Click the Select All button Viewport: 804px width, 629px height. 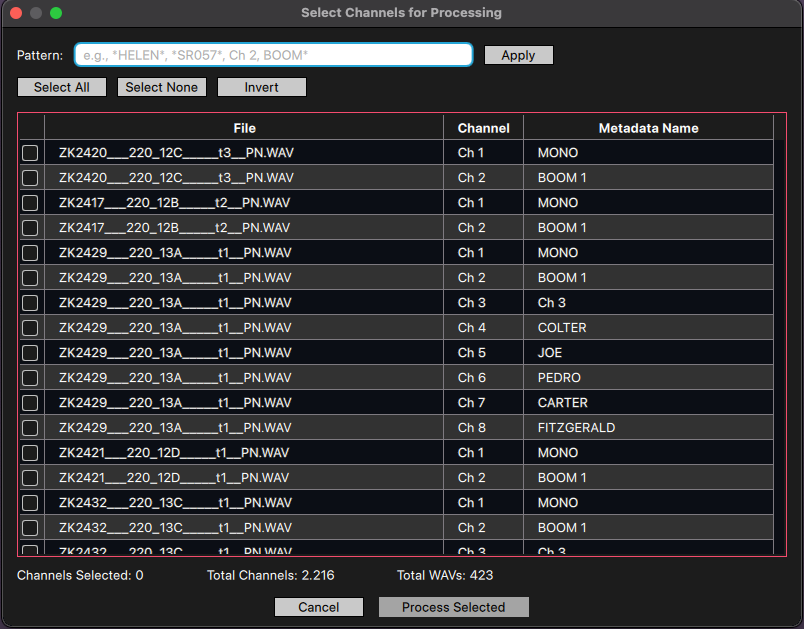point(62,87)
